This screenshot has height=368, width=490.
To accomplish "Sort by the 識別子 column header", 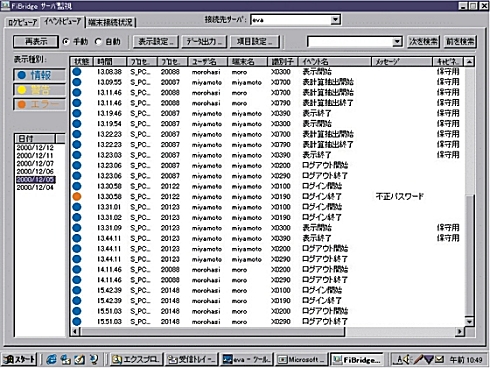I will pyautogui.click(x=283, y=62).
